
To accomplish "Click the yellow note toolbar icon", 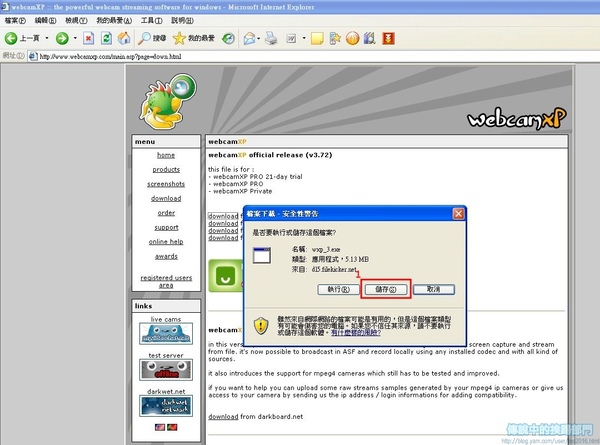I will pyautogui.click(x=317, y=39).
